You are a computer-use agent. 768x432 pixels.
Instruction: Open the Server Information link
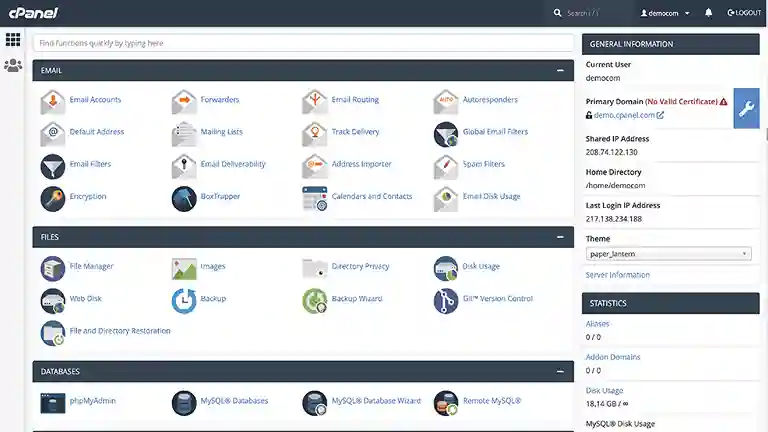click(618, 275)
